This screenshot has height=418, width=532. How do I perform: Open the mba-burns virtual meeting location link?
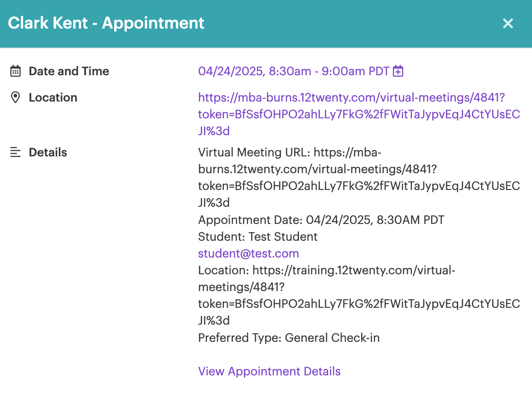pos(359,114)
